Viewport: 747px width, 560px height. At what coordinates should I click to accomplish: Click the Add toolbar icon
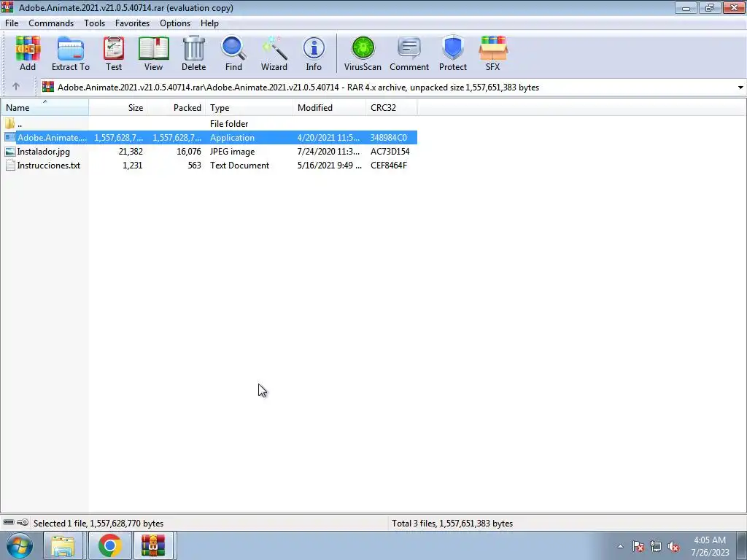point(28,53)
